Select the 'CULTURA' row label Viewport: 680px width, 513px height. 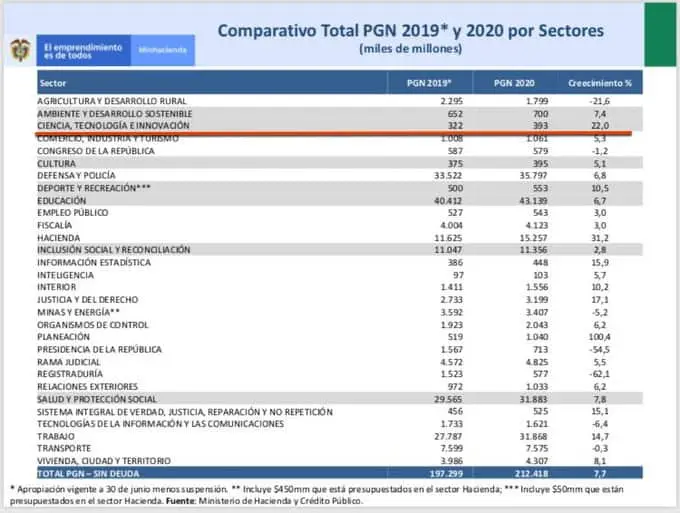point(56,163)
